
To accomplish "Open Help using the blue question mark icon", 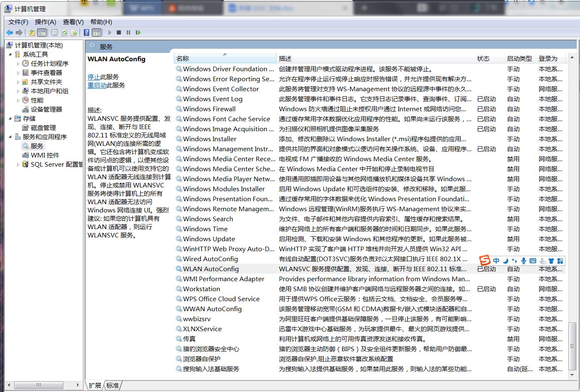I will click(86, 33).
